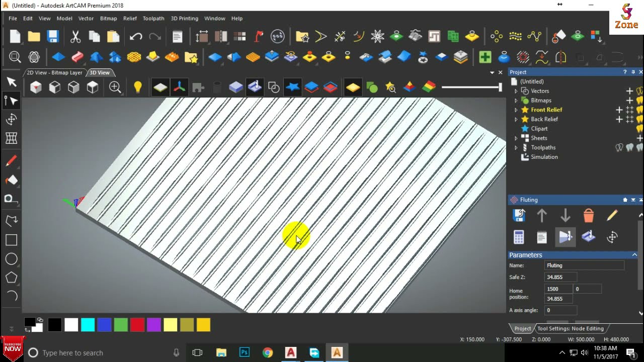
Task: Open the Relief menu
Action: [130, 19]
